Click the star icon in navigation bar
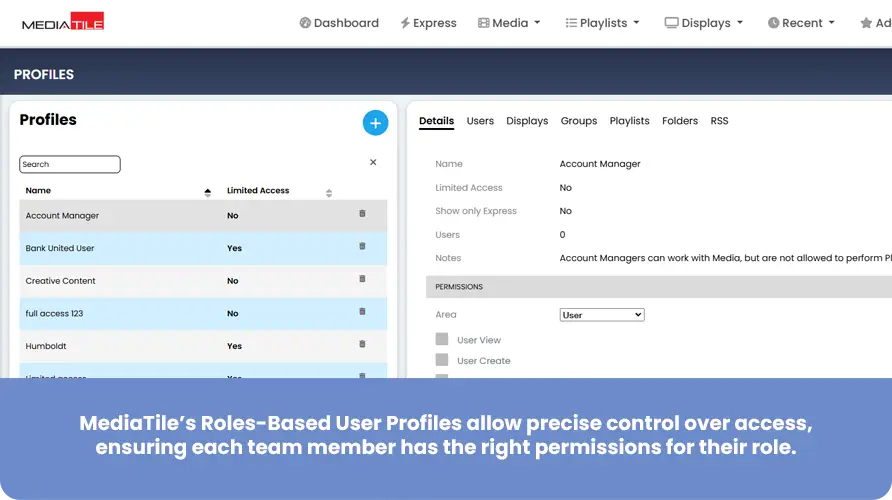Screen dimensions: 892x500 [866, 23]
